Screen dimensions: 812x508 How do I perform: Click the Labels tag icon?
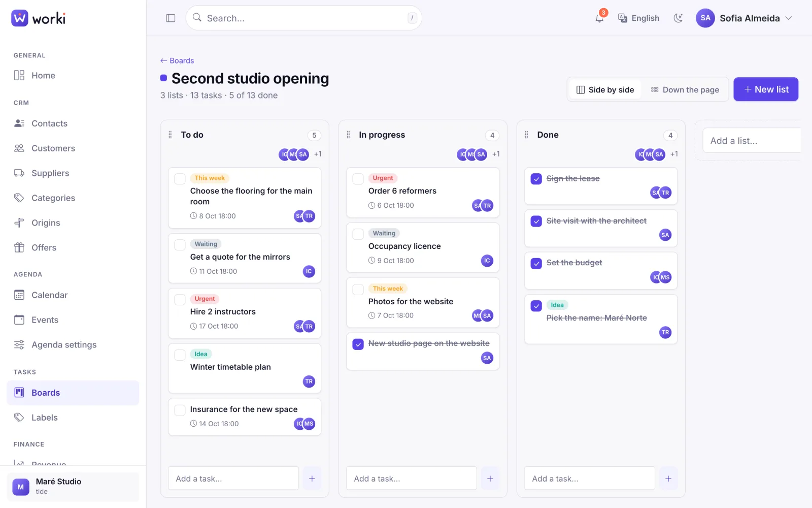click(19, 418)
